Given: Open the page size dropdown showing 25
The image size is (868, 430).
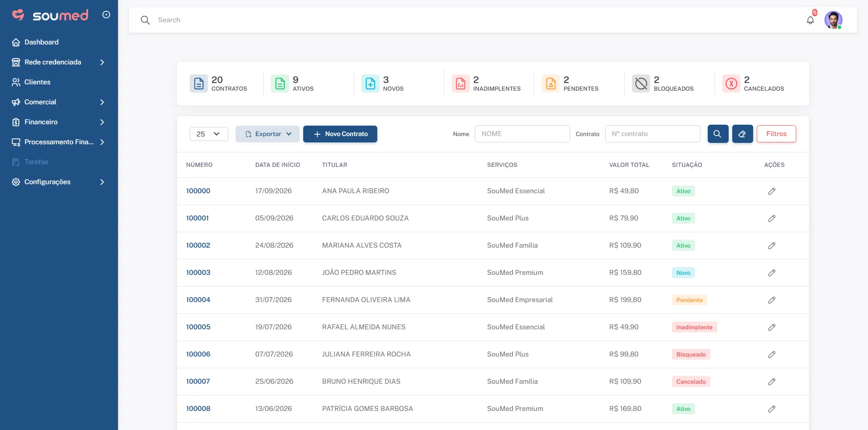Looking at the screenshot, I should point(209,134).
